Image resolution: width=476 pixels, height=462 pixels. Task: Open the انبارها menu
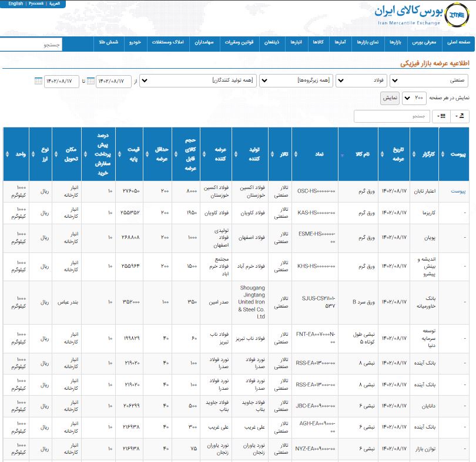click(296, 42)
